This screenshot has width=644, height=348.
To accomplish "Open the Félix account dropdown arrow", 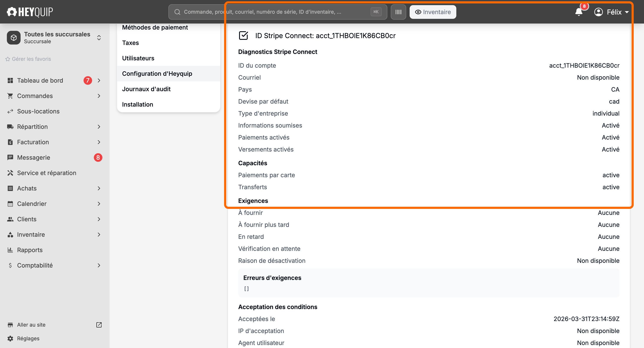I will (627, 12).
